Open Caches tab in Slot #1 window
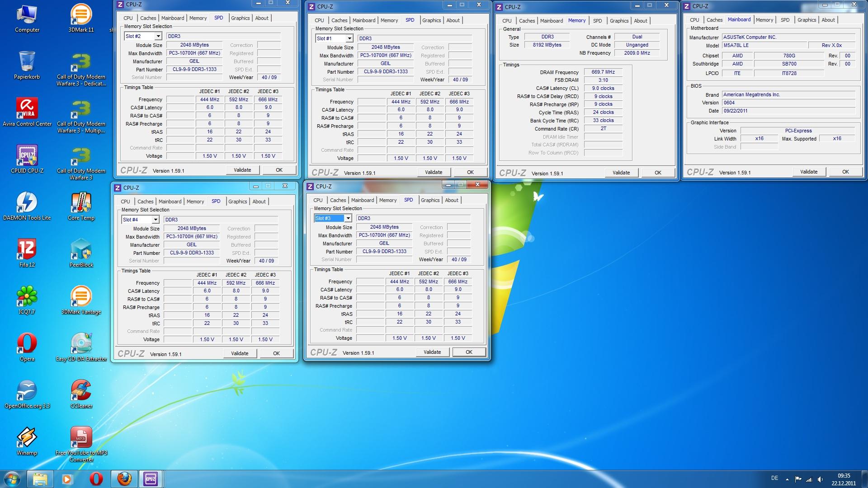 (340, 20)
